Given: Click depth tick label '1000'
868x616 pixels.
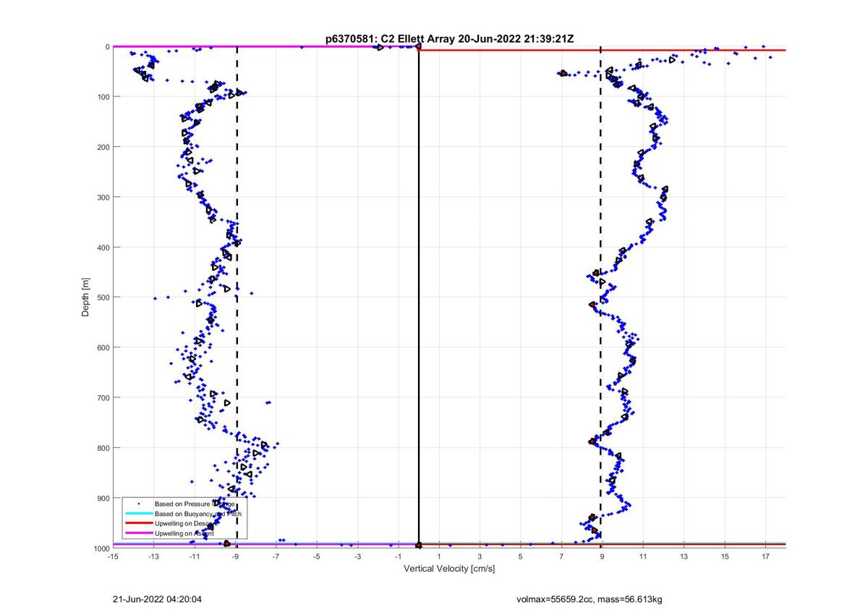Looking at the screenshot, I should (101, 548).
